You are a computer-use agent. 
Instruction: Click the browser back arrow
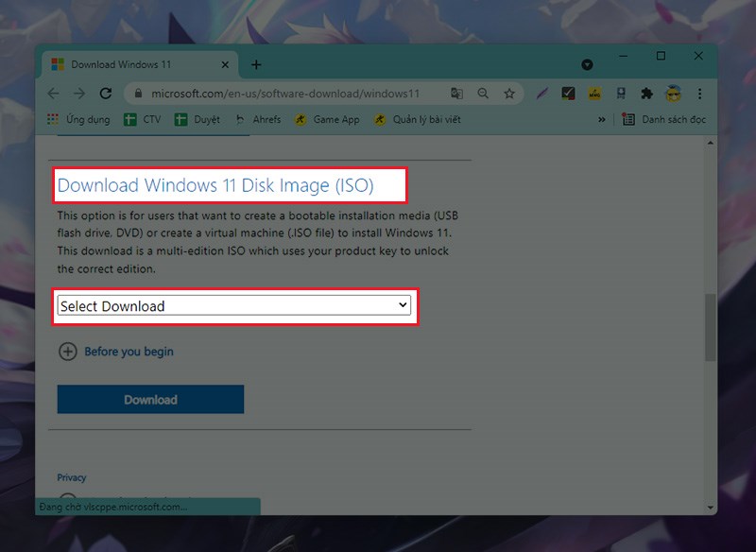pos(53,94)
